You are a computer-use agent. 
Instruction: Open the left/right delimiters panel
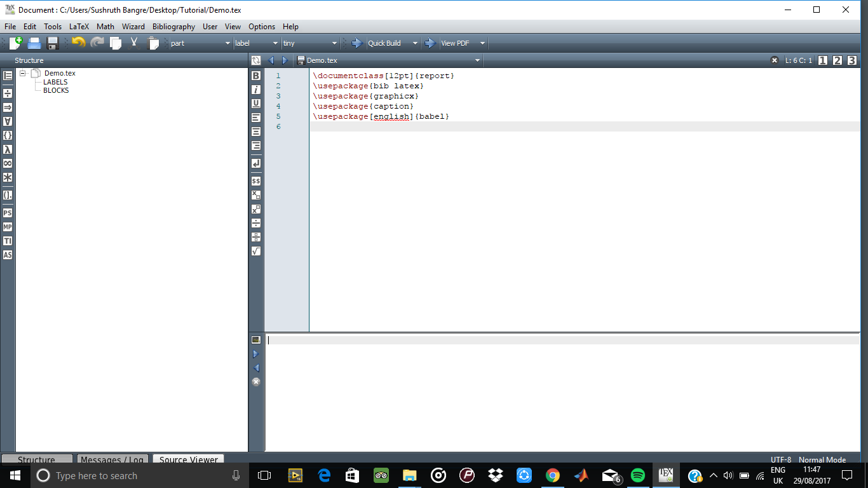[x=8, y=195]
